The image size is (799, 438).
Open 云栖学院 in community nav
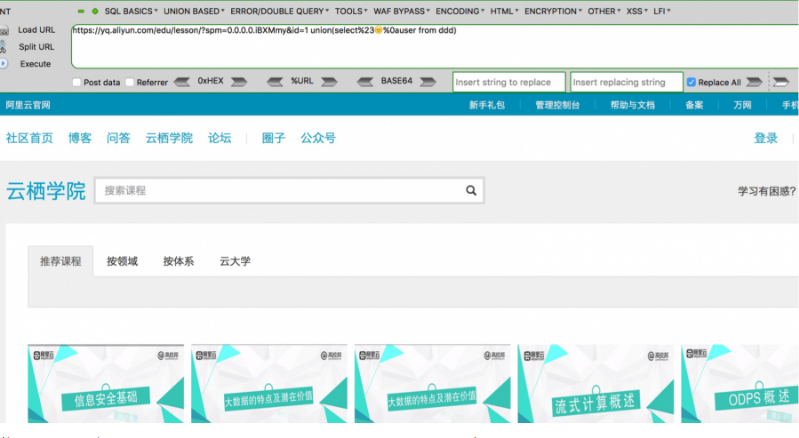(x=169, y=138)
